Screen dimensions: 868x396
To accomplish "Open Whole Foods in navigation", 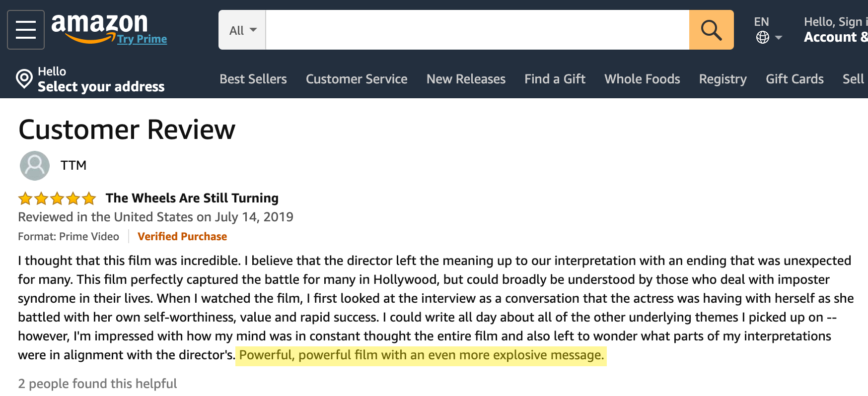I will point(642,79).
